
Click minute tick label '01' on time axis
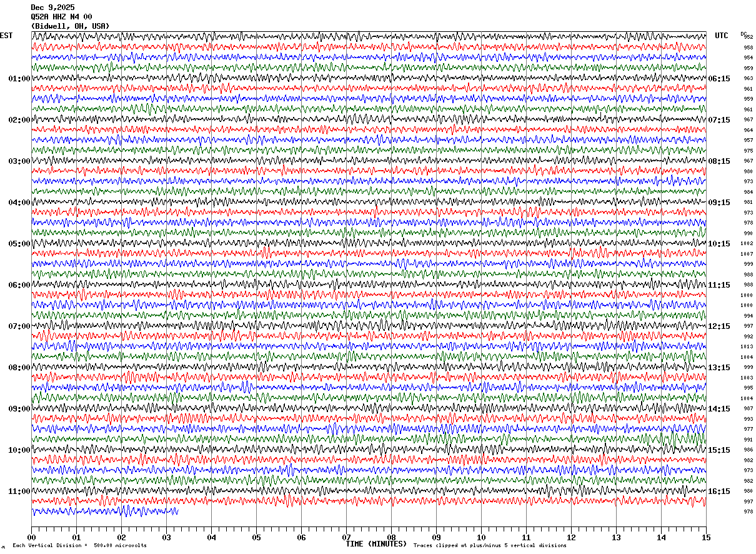click(76, 537)
